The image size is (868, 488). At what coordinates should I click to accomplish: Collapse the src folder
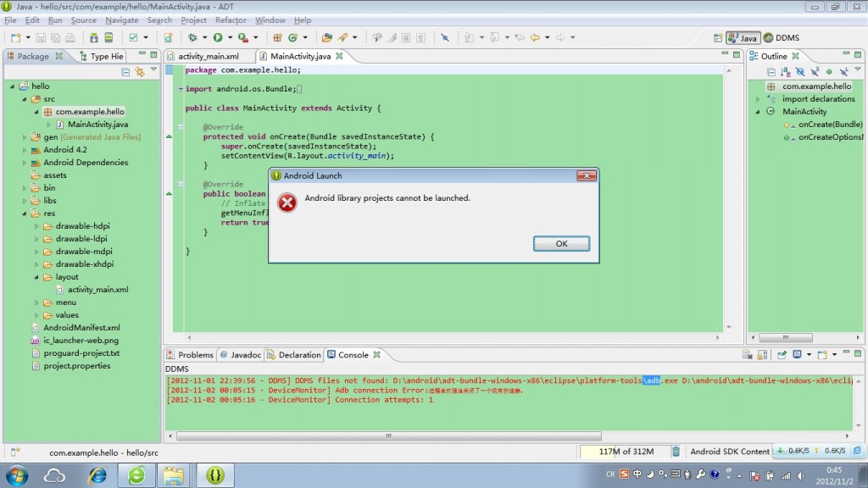point(25,99)
